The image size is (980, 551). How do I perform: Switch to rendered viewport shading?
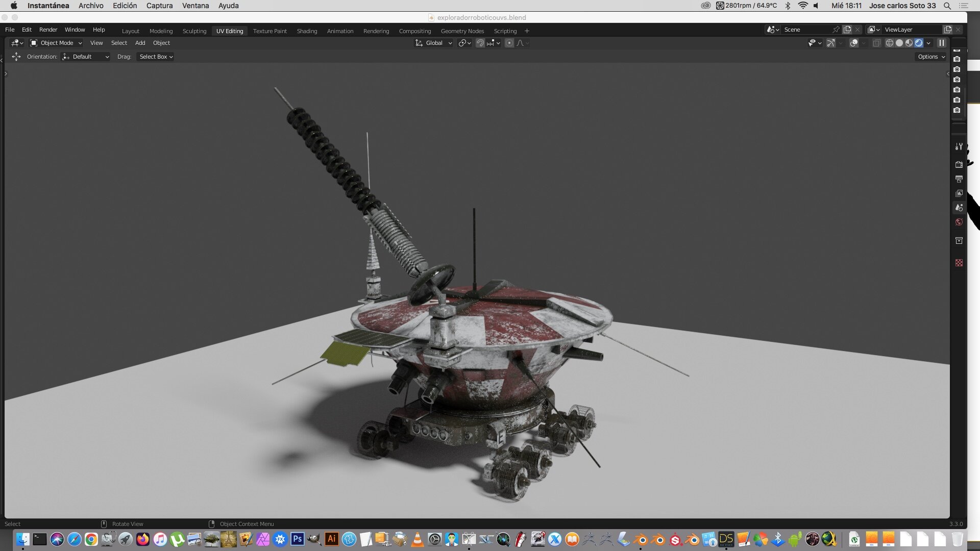(919, 43)
